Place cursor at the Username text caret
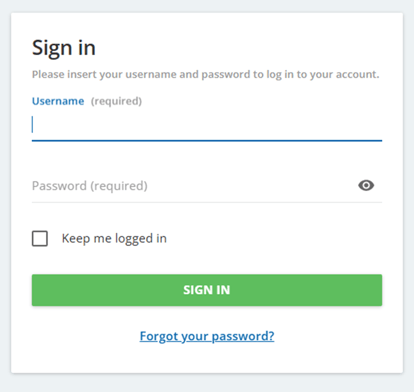Image resolution: width=414 pixels, height=392 pixels. (x=32, y=124)
